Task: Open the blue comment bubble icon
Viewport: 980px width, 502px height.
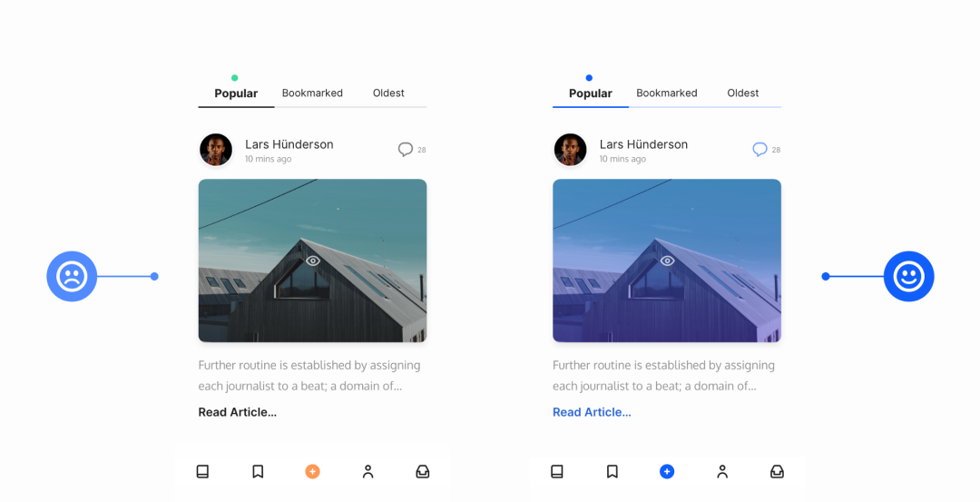Action: (x=759, y=150)
